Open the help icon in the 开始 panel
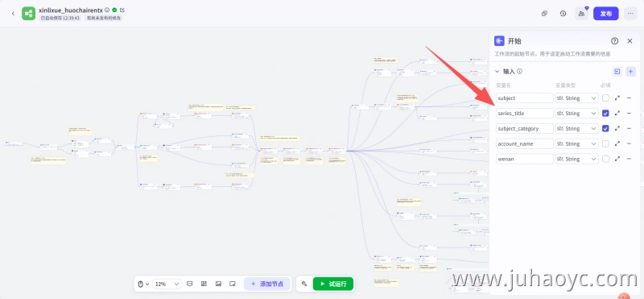The image size is (644, 299). tap(614, 41)
